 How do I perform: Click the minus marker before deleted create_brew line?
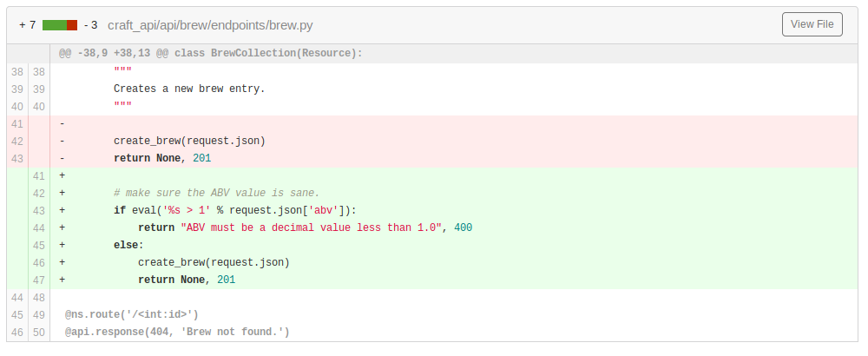[x=62, y=141]
